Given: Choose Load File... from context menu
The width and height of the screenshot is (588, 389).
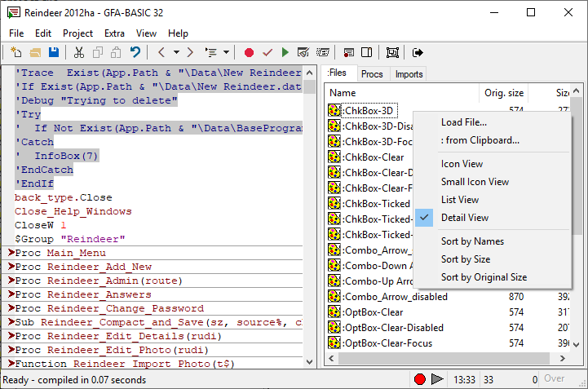Looking at the screenshot, I should (463, 122).
